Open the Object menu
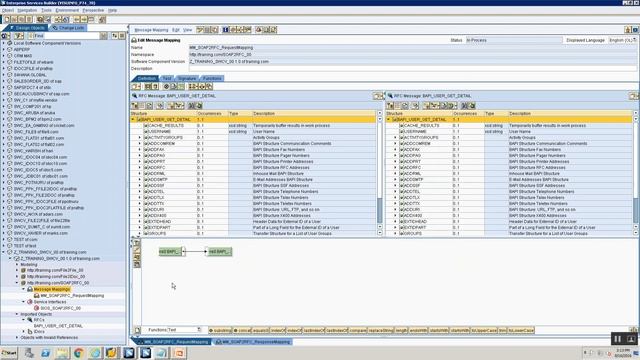 (8, 10)
